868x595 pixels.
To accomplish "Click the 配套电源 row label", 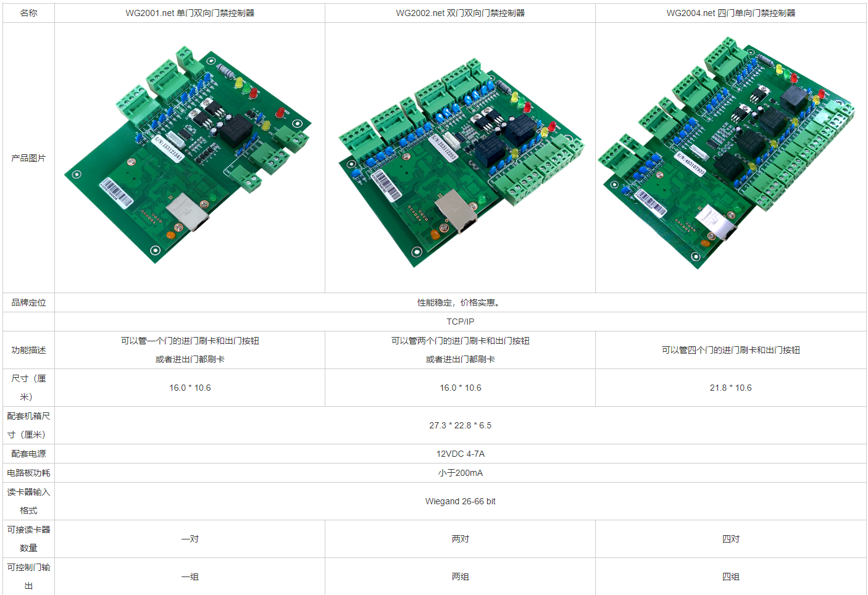I will pos(28,454).
